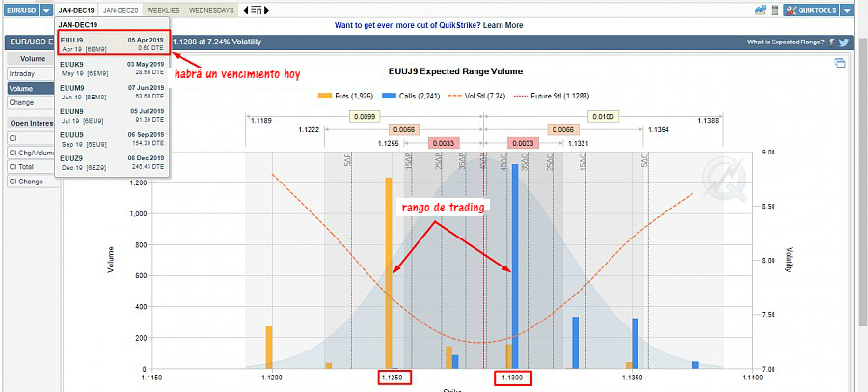Click the Twitter share icon
Screen dimensions: 868x392
point(844,42)
